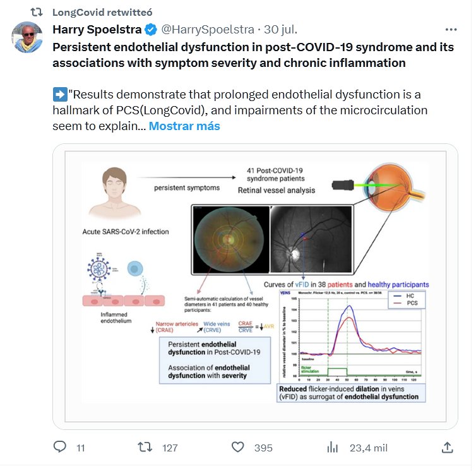Open the tweet via the 30 jul. timestamp
476x471 pixels.
(281, 30)
